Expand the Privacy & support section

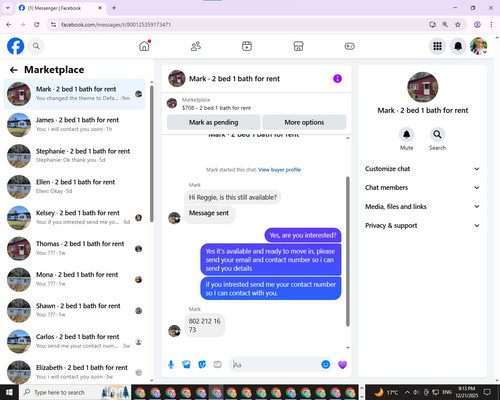pyautogui.click(x=422, y=225)
